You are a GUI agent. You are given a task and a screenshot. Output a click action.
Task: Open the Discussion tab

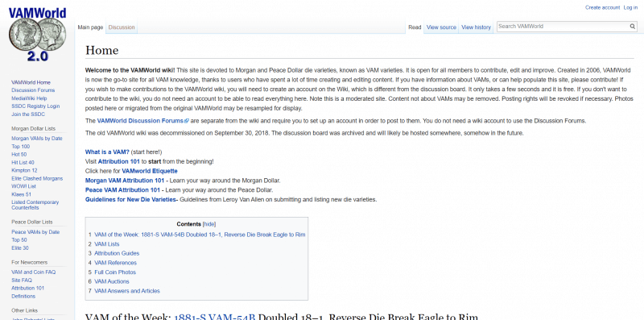[x=122, y=27]
